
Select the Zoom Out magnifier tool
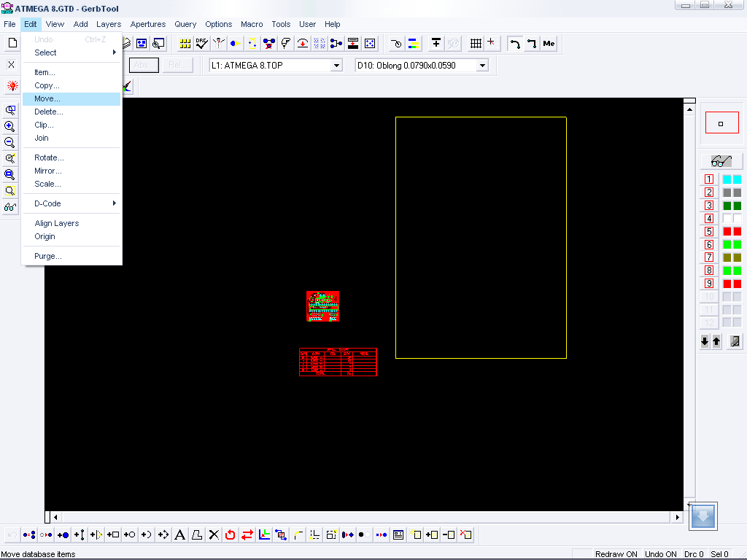point(9,142)
